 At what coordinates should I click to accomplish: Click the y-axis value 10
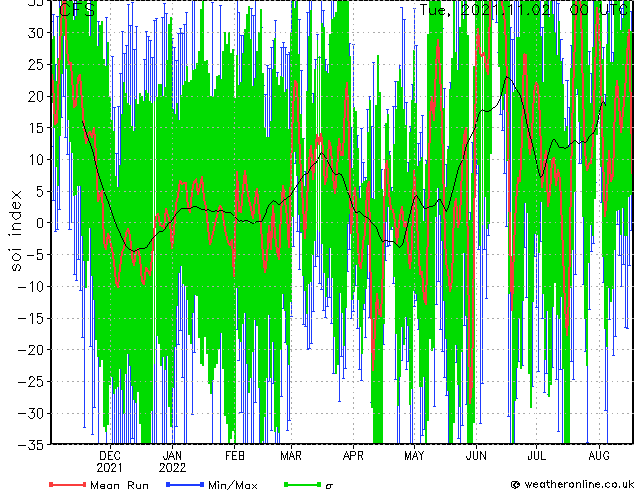tap(35, 160)
